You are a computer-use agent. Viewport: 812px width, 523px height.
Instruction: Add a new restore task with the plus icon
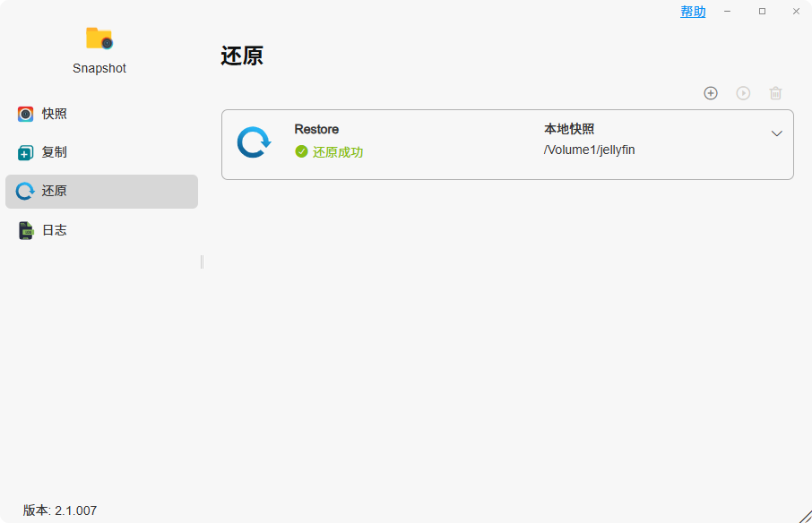[x=710, y=93]
